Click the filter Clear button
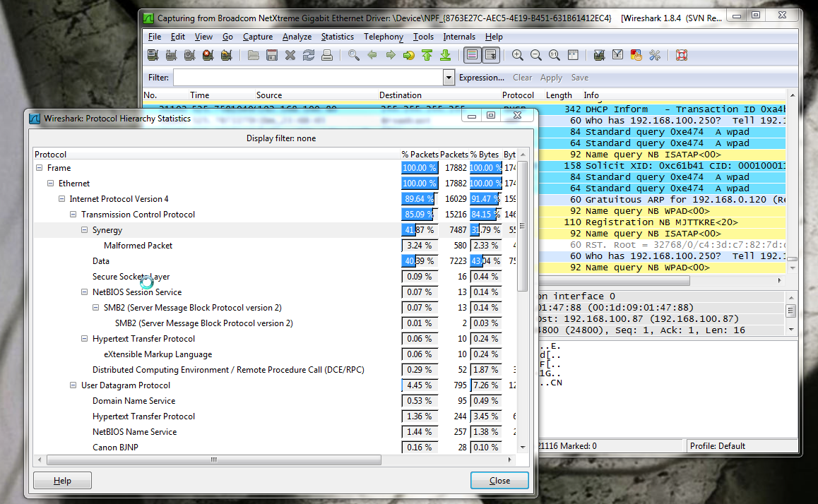This screenshot has height=504, width=818. [522, 78]
